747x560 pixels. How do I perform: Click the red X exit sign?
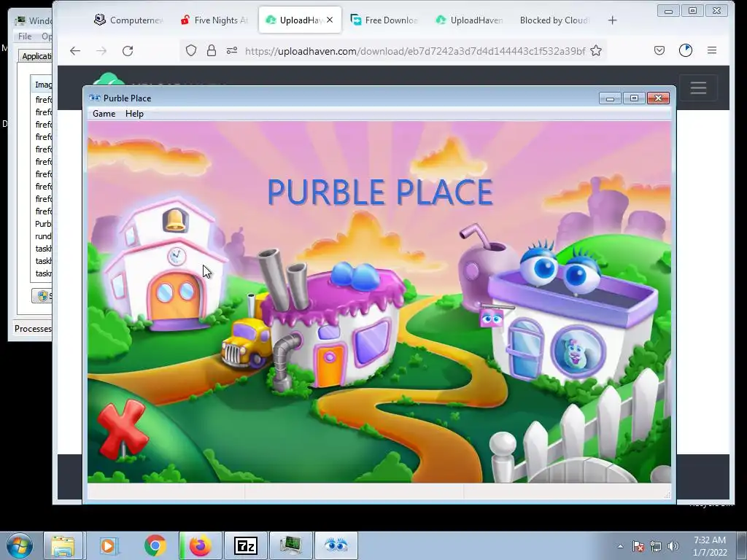coord(123,429)
